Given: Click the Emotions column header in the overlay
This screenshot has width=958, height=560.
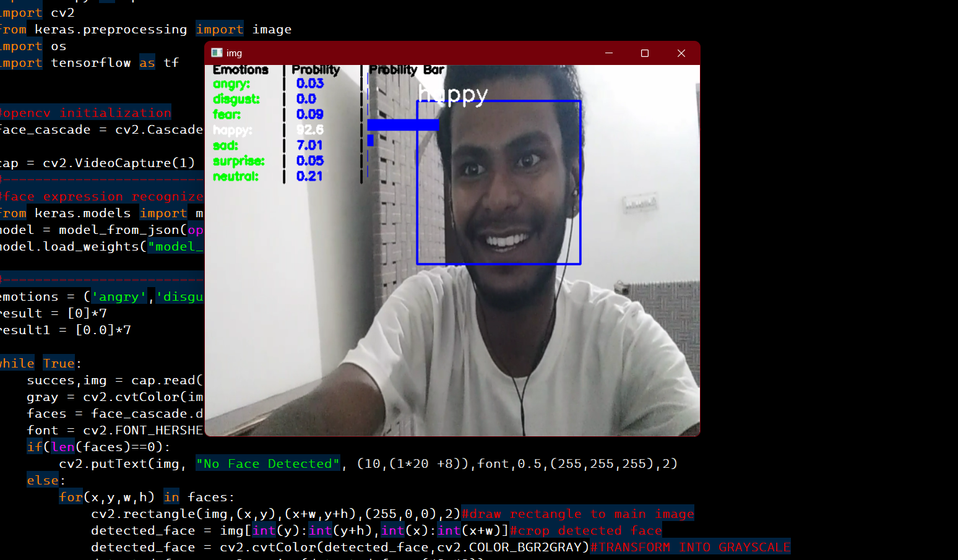Looking at the screenshot, I should click(241, 69).
